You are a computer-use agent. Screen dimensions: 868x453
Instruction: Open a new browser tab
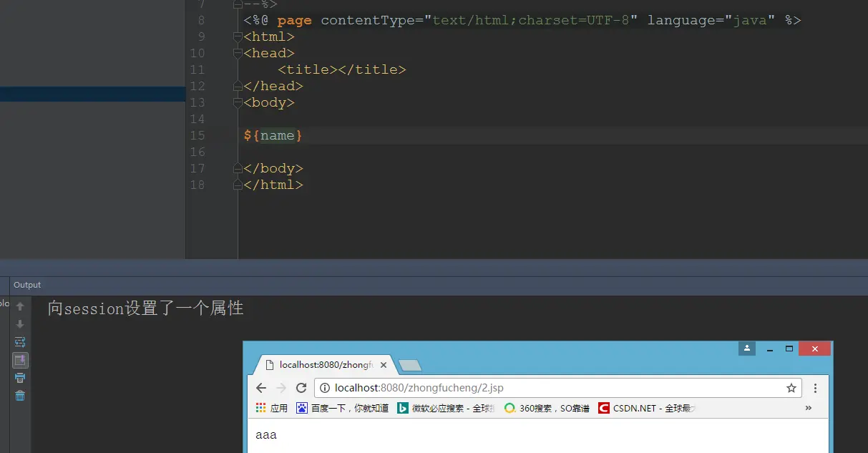(x=409, y=366)
